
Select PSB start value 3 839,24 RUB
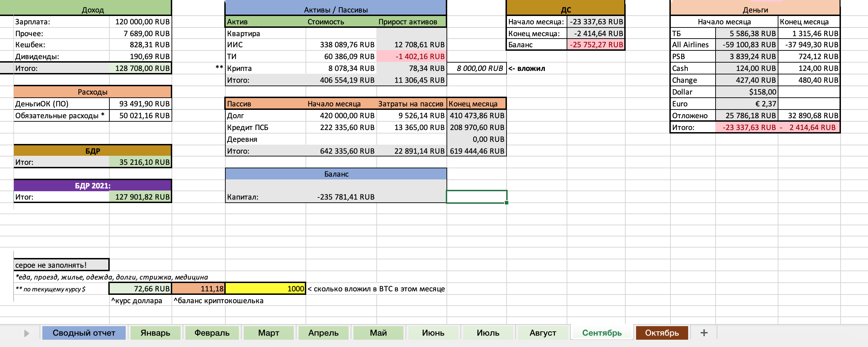pyautogui.click(x=746, y=56)
